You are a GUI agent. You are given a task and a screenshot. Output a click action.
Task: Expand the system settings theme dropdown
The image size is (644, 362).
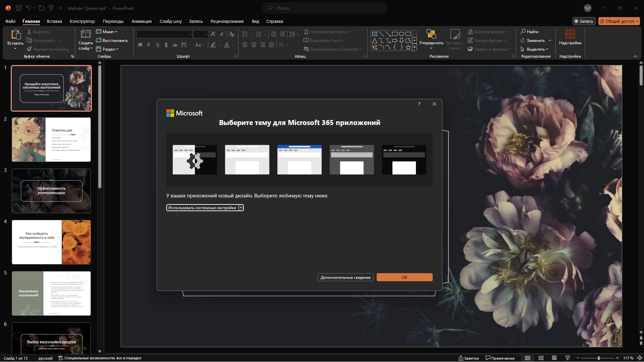(x=241, y=208)
